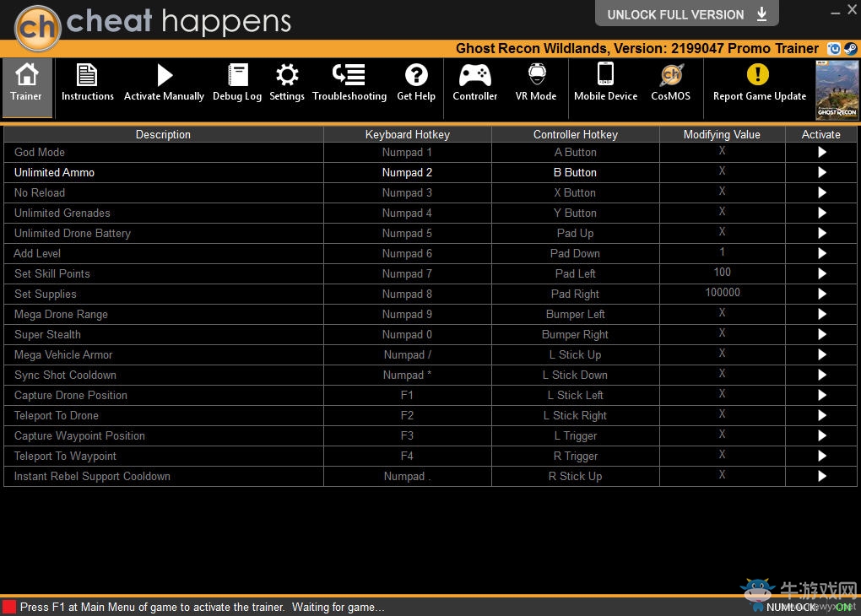Click the Steam icon in title bar
The height and width of the screenshot is (616, 861).
(x=851, y=49)
